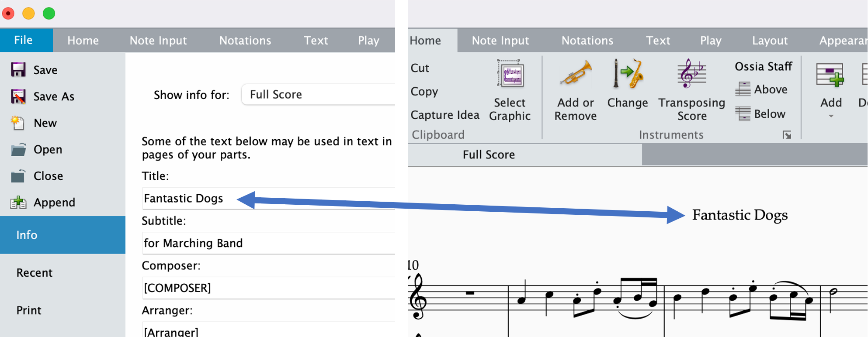Open the Show info for dropdown

tap(318, 94)
